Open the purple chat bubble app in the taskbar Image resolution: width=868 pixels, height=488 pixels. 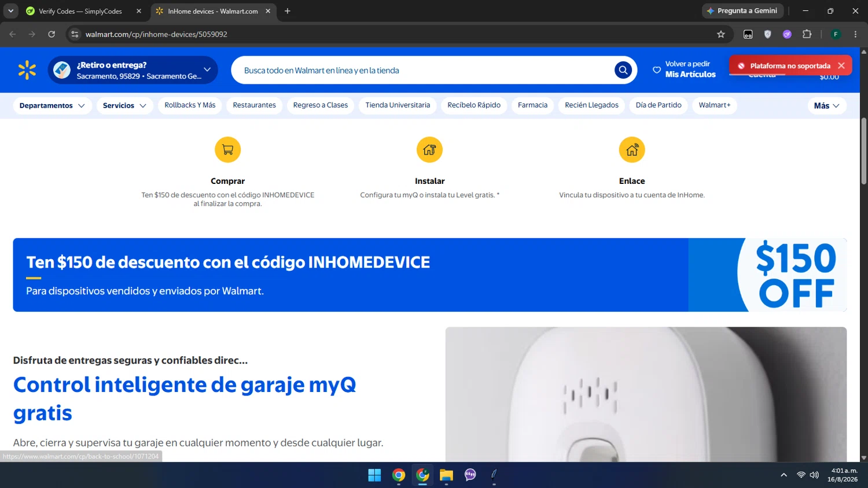[x=470, y=475]
